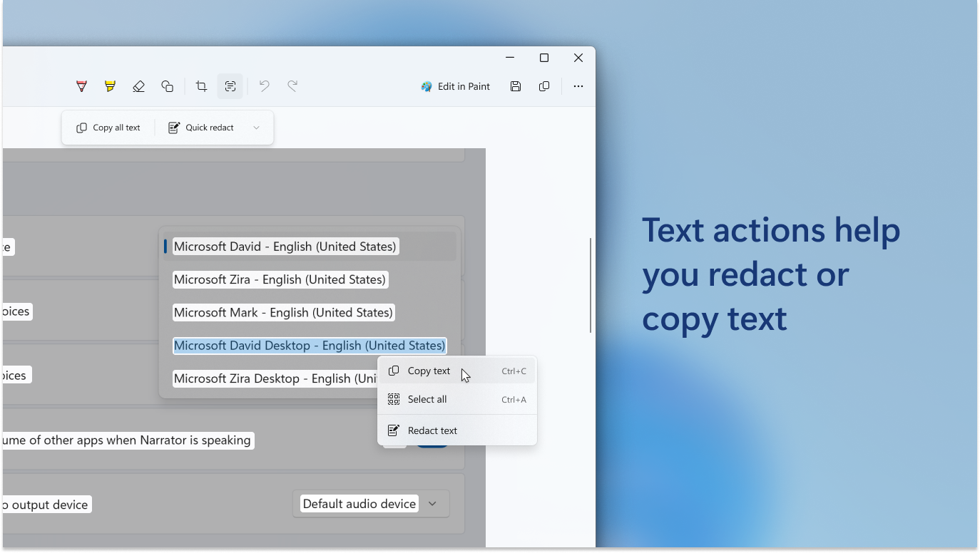Choose Copy text from the context menu
This screenshot has height=553, width=980.
(428, 371)
